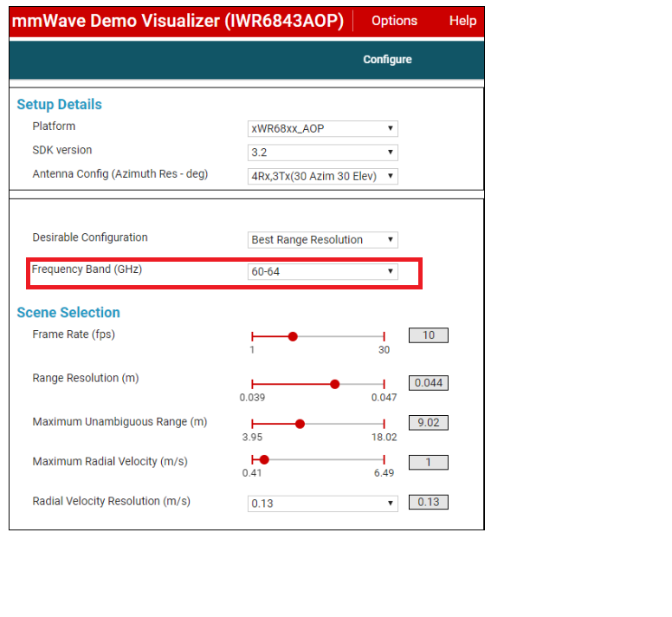Click the Platform label
Screen dimensions: 672x617
click(x=54, y=127)
